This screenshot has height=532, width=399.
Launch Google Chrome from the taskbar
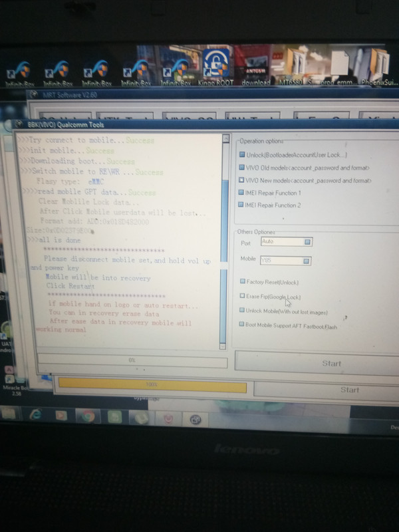tap(88, 416)
